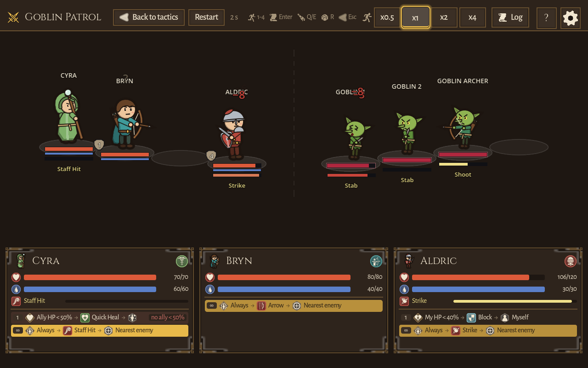Select Aldric's My HP<40% Block rule

tap(488, 317)
